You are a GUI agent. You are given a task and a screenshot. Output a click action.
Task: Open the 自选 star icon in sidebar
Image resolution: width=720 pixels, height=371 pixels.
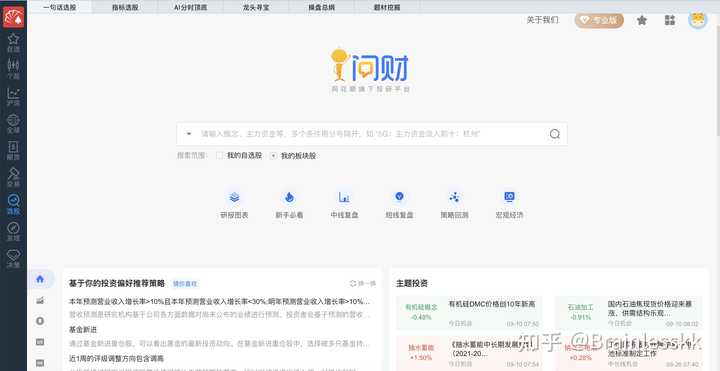[13, 42]
